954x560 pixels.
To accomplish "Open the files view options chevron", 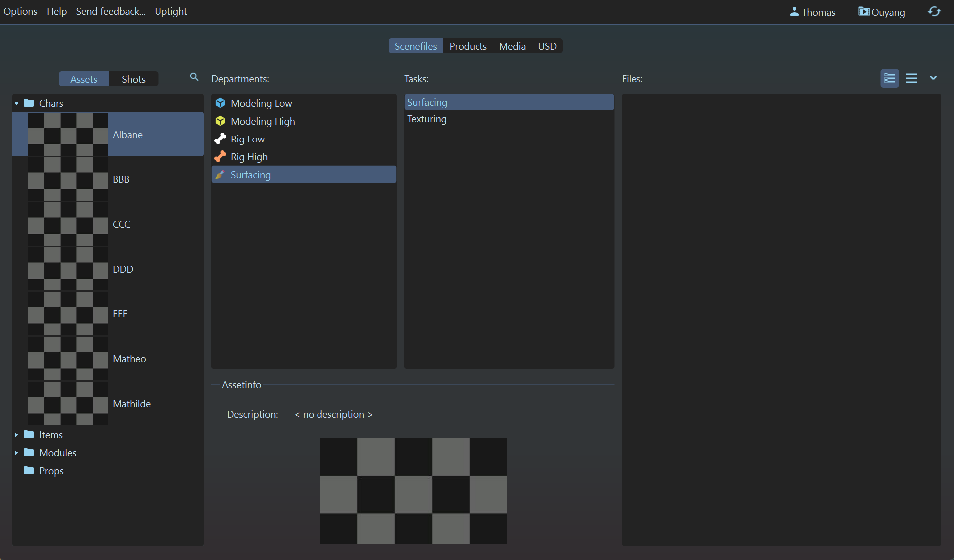I will click(x=933, y=78).
